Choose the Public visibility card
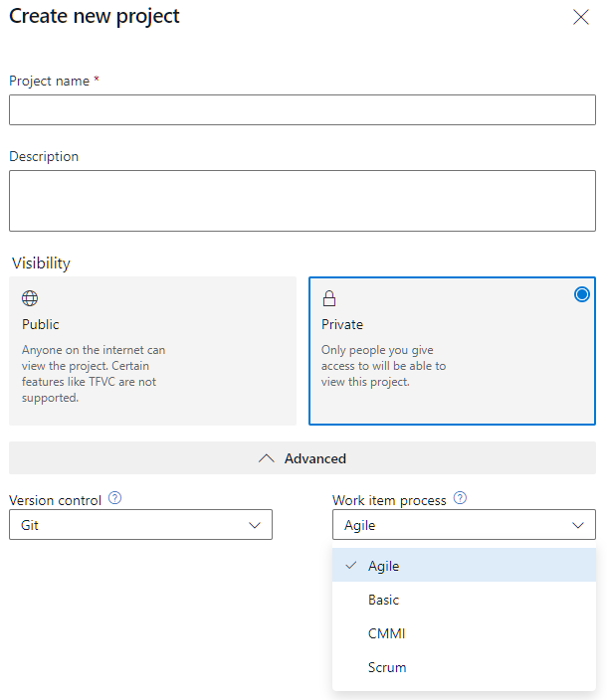607x700 pixels. coord(153,351)
